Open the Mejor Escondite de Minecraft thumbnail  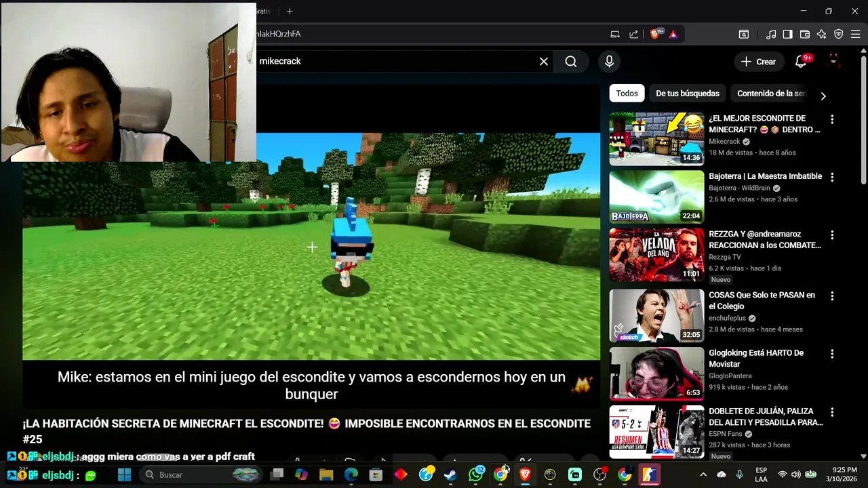point(656,139)
